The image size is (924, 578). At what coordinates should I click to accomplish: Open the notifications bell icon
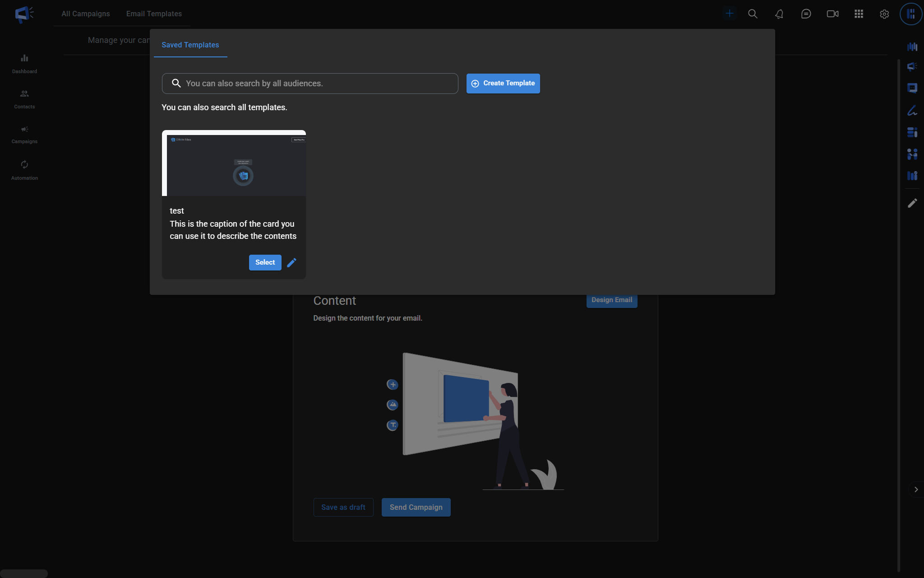point(779,14)
